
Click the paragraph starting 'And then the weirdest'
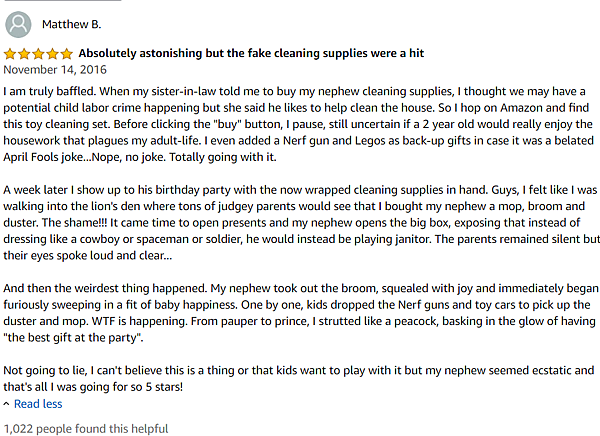301,313
